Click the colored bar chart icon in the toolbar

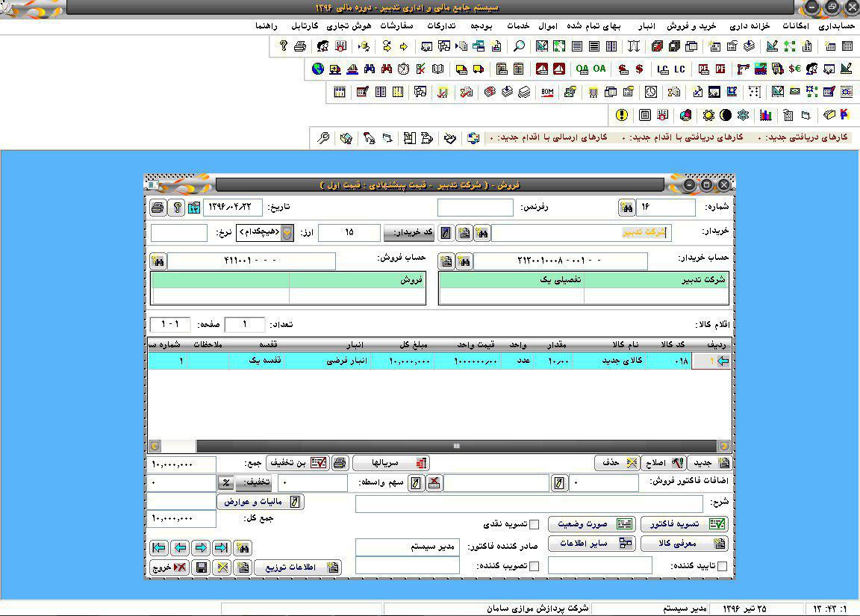(766, 115)
